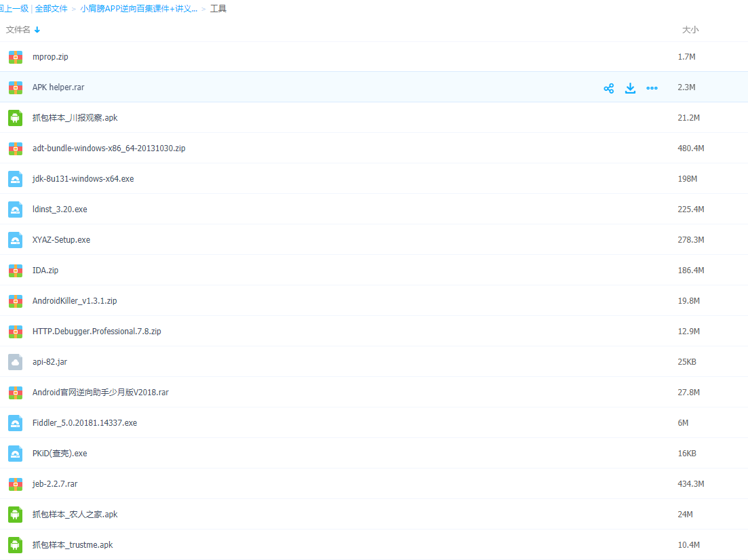Viewport: 748px width, 560px height.
Task: Select jdk-8u131-windows-x64.exe file name
Action: tap(83, 179)
